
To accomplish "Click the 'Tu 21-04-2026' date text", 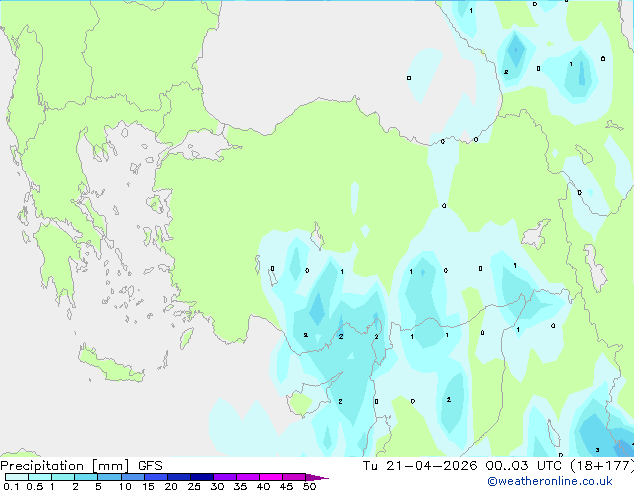I will tap(420, 466).
